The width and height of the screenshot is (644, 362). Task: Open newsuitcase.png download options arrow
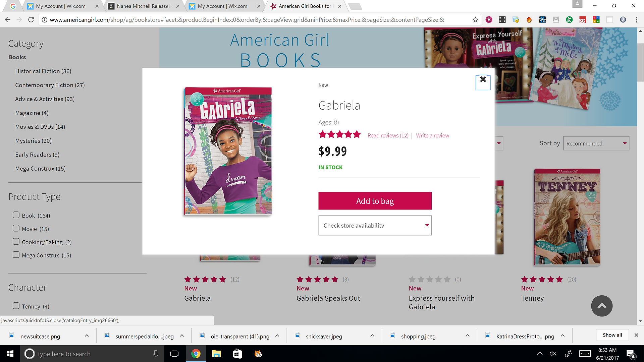tap(87, 336)
